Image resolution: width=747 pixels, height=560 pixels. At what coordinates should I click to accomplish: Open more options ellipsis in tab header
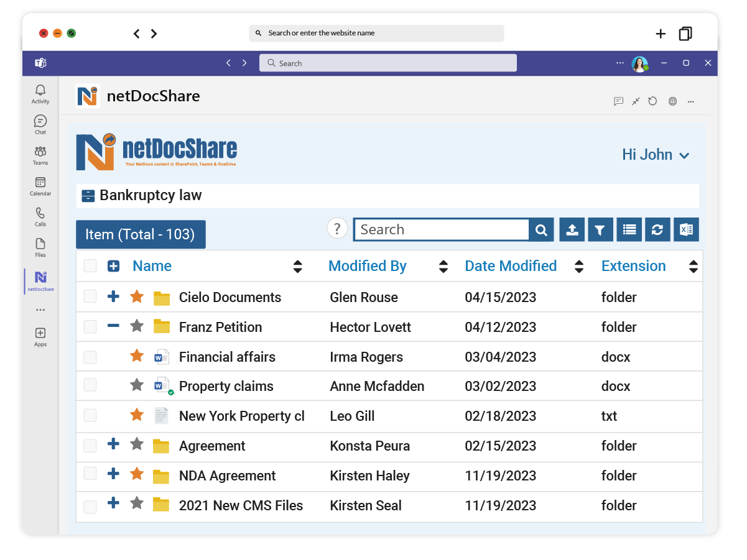tap(690, 101)
